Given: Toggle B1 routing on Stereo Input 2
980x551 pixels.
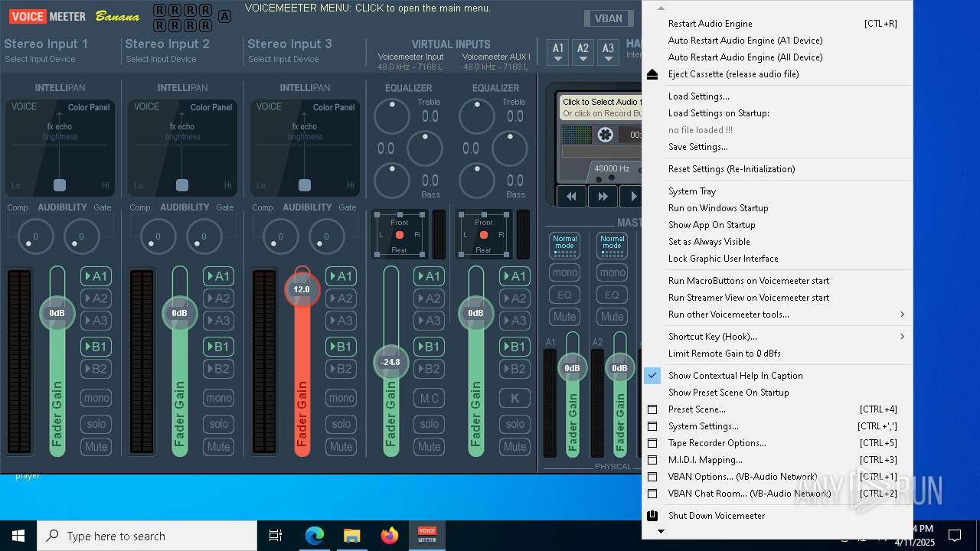Looking at the screenshot, I should click(218, 347).
